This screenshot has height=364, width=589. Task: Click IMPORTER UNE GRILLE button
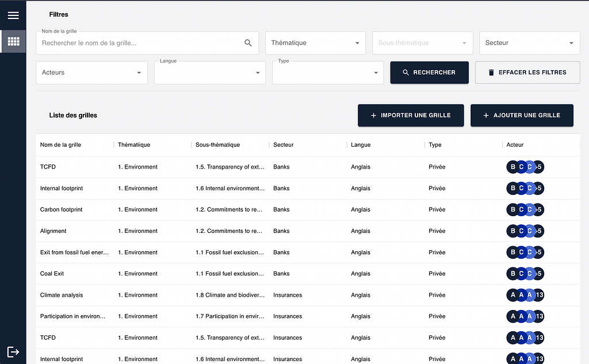coord(410,115)
